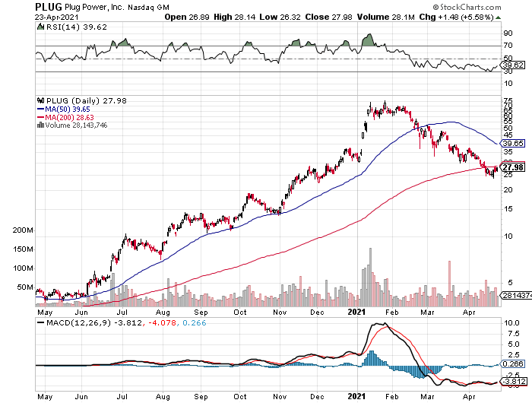Click the blue 0.266 MACD histogram legend value
Image resolution: width=532 pixels, height=403 pixels.
tap(194, 323)
